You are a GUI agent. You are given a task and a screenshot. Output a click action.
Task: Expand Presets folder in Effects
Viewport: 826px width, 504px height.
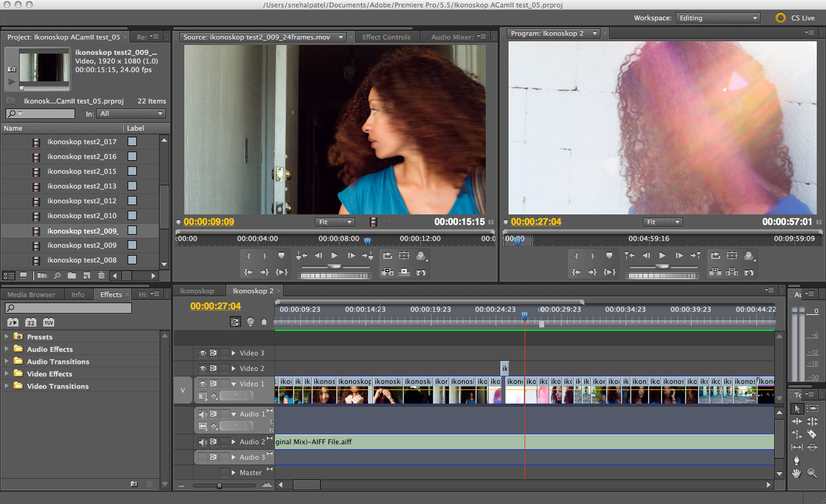click(7, 336)
